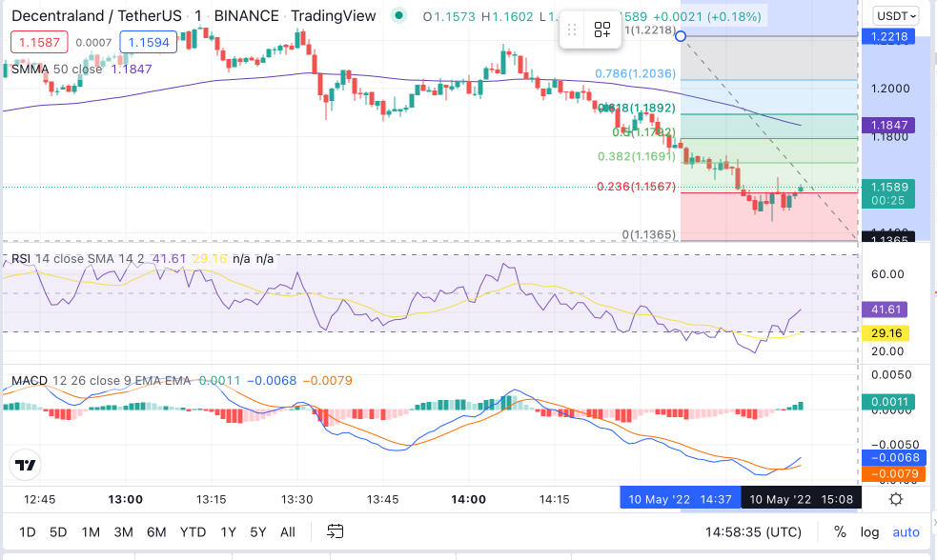Click the 0.618(1.1892) Fibonacci level label
Screen dimensions: 937x560
pos(637,108)
